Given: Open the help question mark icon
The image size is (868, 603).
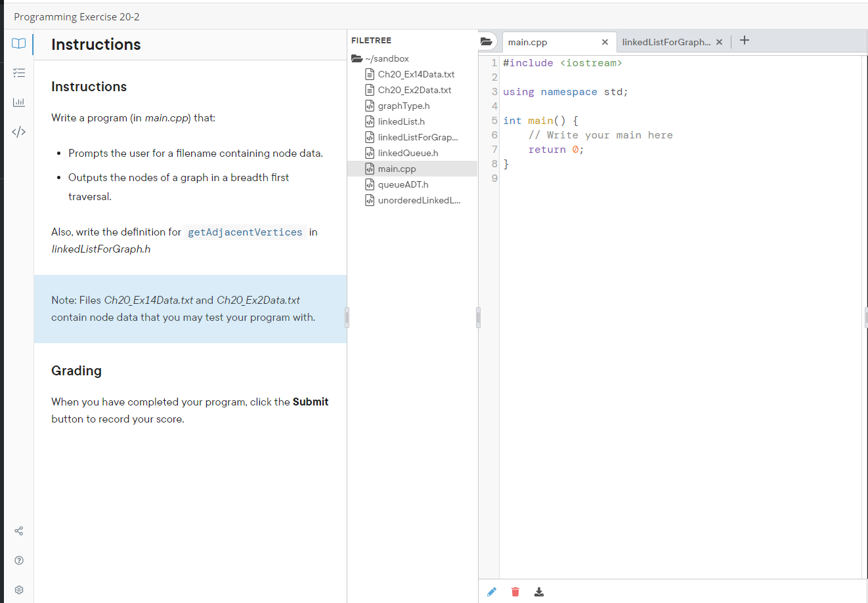Looking at the screenshot, I should pyautogui.click(x=18, y=560).
